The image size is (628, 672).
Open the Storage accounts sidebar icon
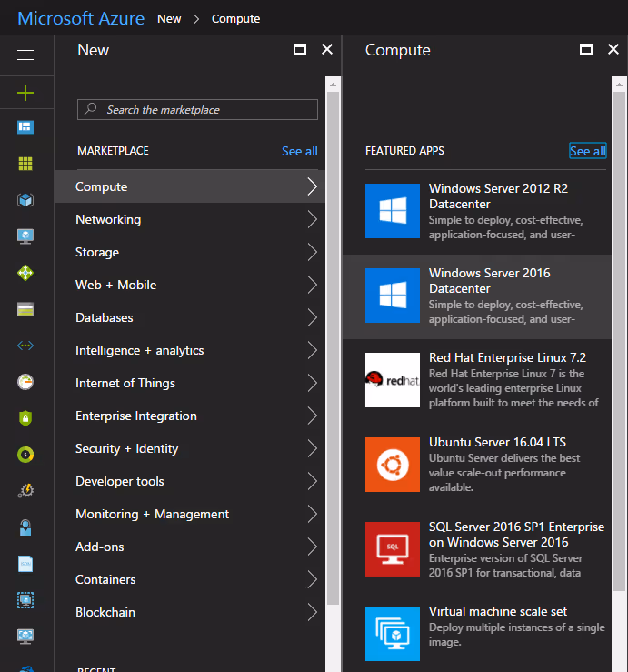pyautogui.click(x=25, y=309)
